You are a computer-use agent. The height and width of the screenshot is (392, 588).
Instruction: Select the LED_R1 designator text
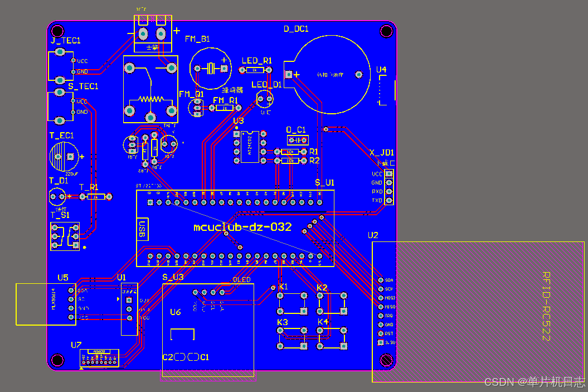pos(257,61)
